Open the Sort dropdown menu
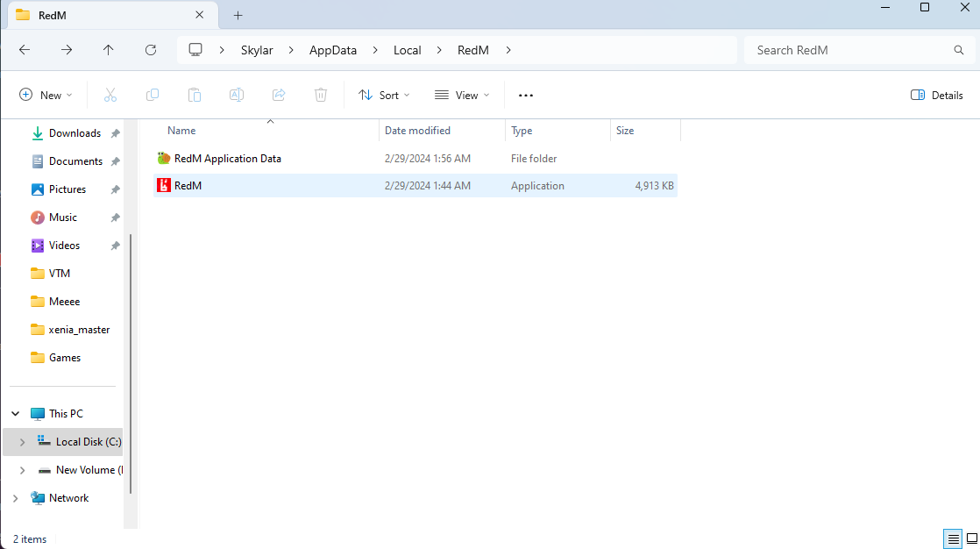Viewport: 980px width, 549px height. tap(384, 95)
